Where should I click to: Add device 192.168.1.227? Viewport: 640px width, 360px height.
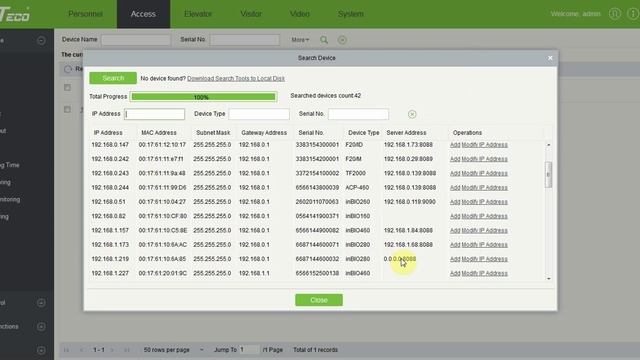point(455,273)
